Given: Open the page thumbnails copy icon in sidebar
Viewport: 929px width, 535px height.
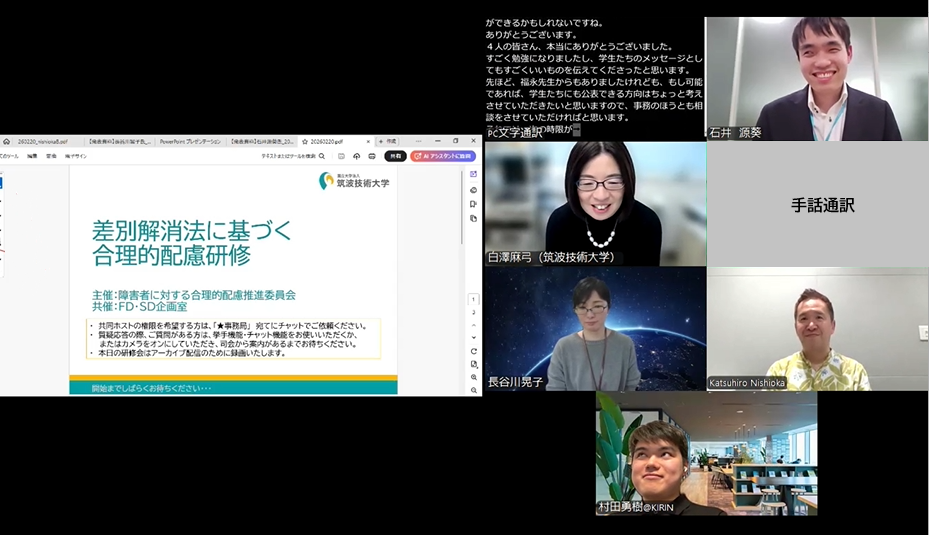Looking at the screenshot, I should coord(473,219).
